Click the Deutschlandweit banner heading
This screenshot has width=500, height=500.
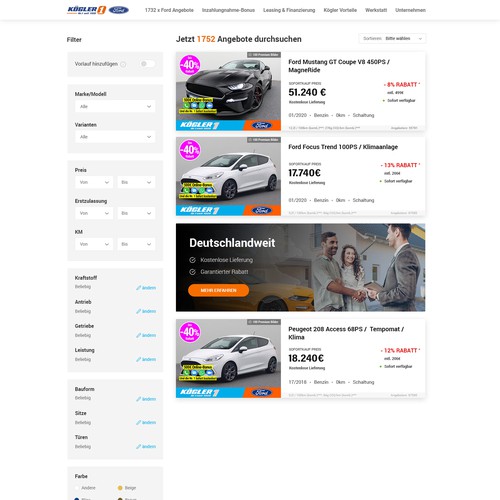click(232, 243)
